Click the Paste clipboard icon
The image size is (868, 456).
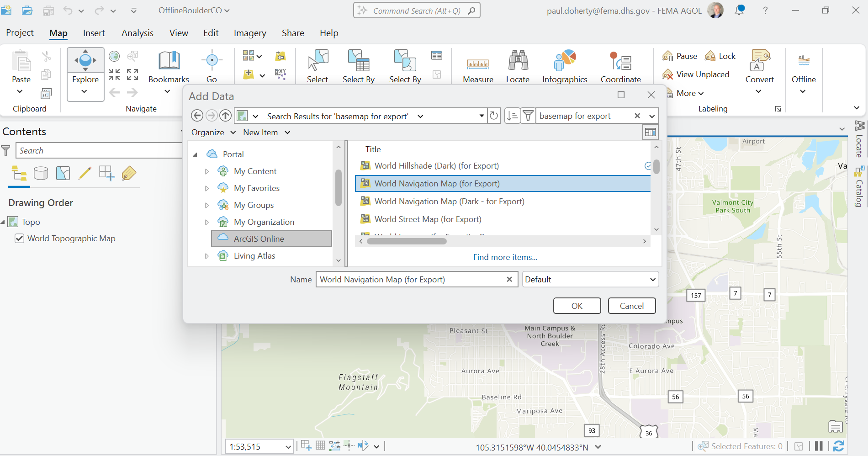pos(21,61)
